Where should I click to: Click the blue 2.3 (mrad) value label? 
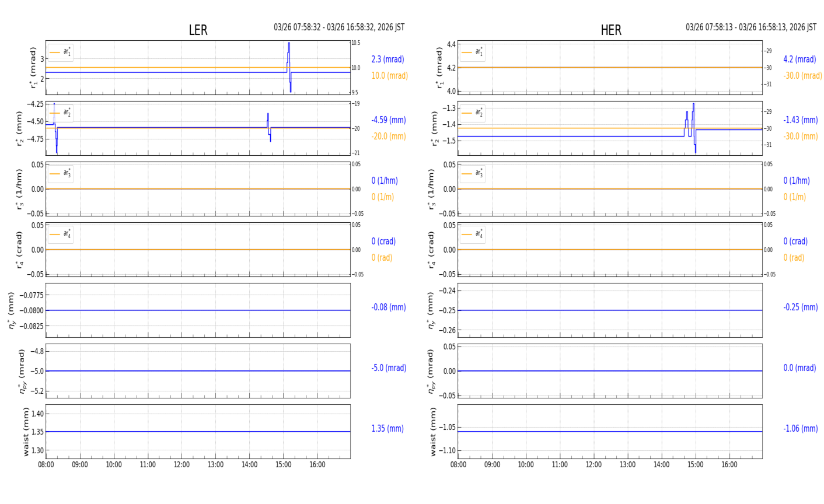pos(387,60)
